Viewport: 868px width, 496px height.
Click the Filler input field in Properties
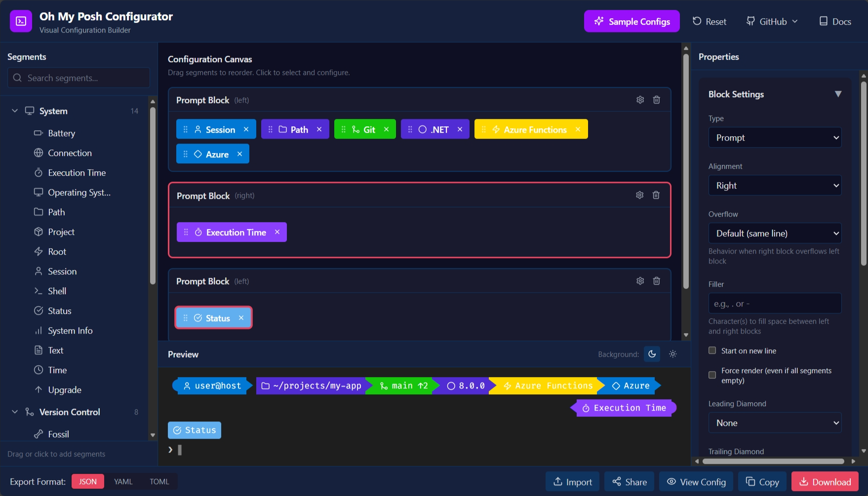tap(774, 303)
